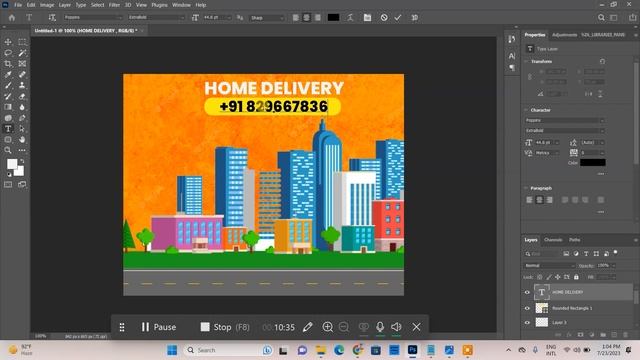Click the foreground color swatch

(x=12, y=164)
